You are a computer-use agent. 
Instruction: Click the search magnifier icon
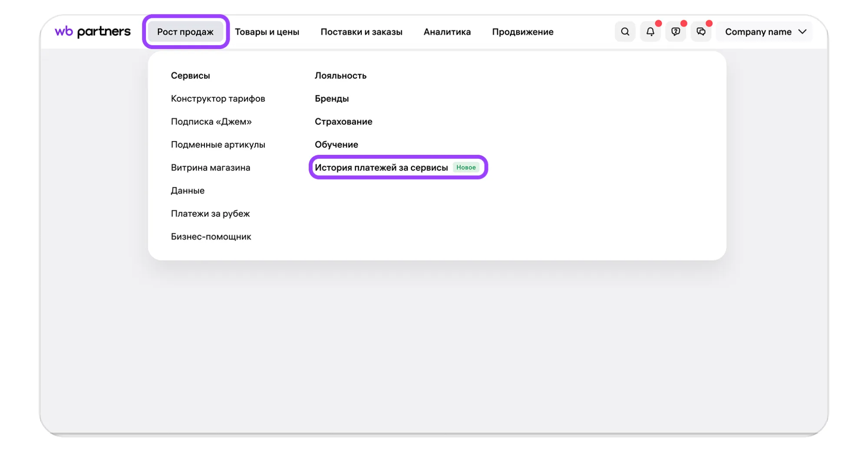(x=625, y=32)
